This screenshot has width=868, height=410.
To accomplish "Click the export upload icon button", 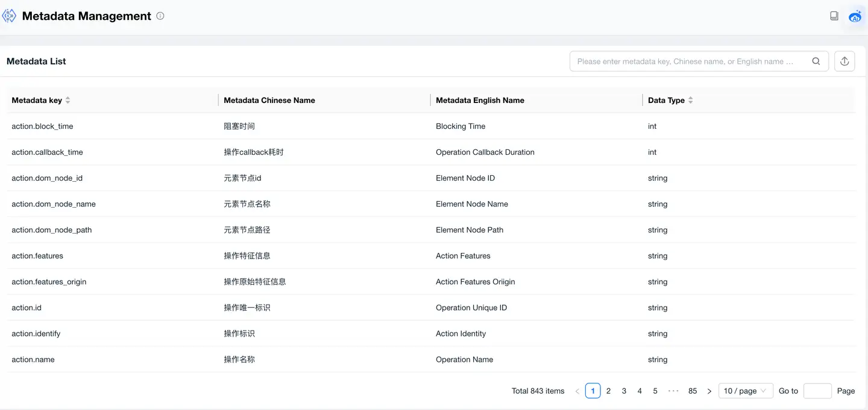I will (x=844, y=61).
